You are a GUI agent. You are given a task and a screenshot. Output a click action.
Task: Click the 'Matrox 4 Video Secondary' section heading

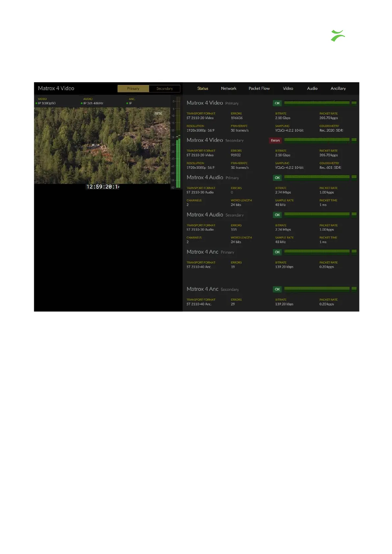click(x=215, y=140)
